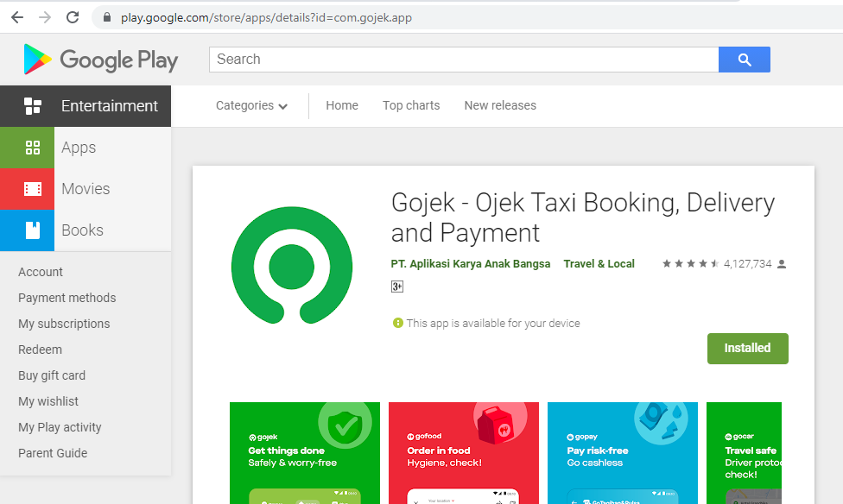Viewport: 843px width, 504px height.
Task: Open developer page PT. Aplikasi Karya Anak Bangsa
Action: click(x=470, y=263)
